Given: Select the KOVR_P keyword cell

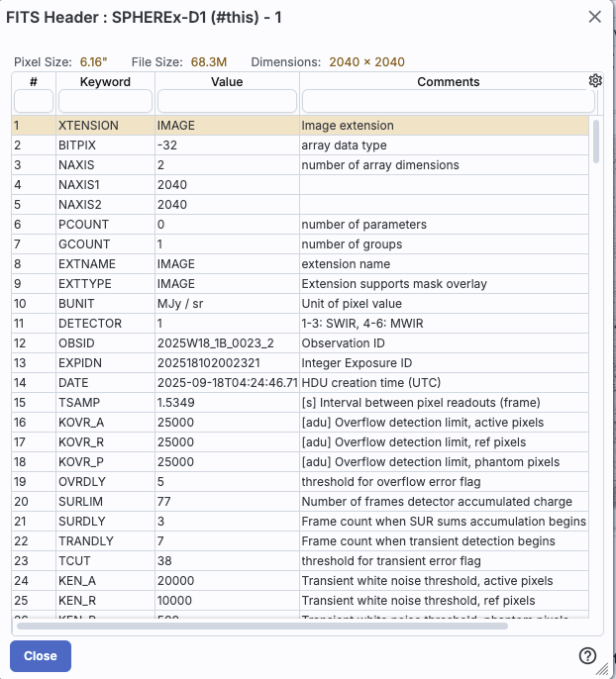Looking at the screenshot, I should [105, 462].
